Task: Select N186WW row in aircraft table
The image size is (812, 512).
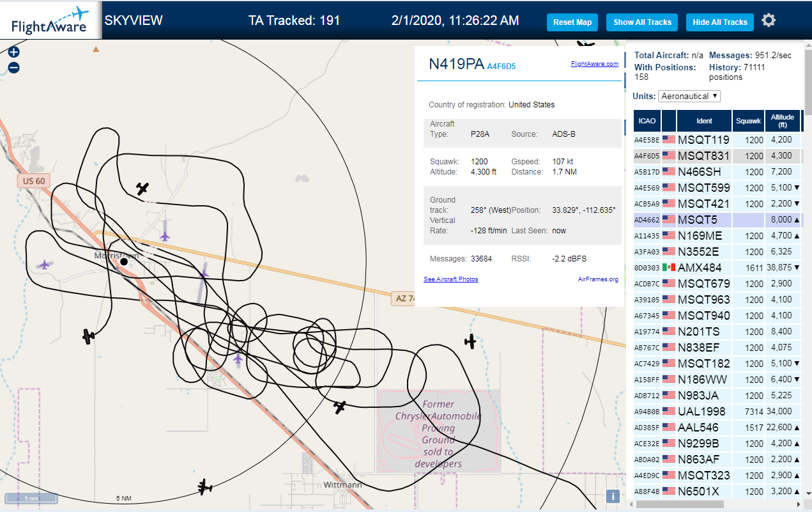Action: pos(717,379)
